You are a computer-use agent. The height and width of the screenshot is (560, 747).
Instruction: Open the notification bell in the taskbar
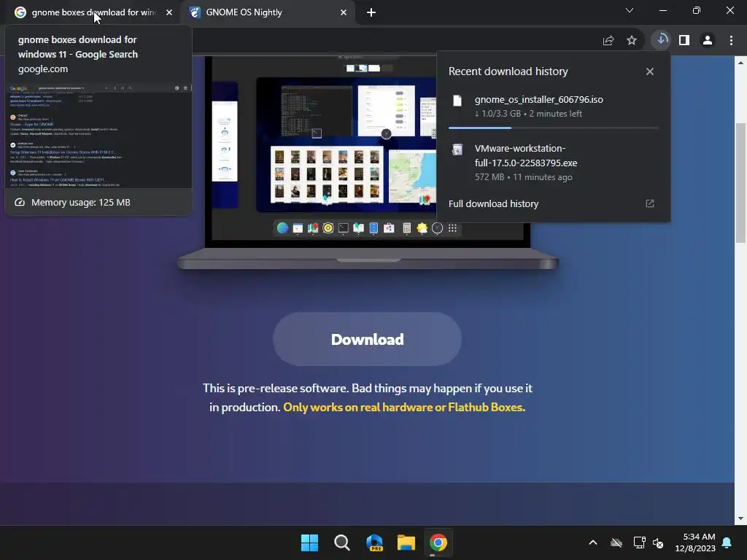click(727, 542)
